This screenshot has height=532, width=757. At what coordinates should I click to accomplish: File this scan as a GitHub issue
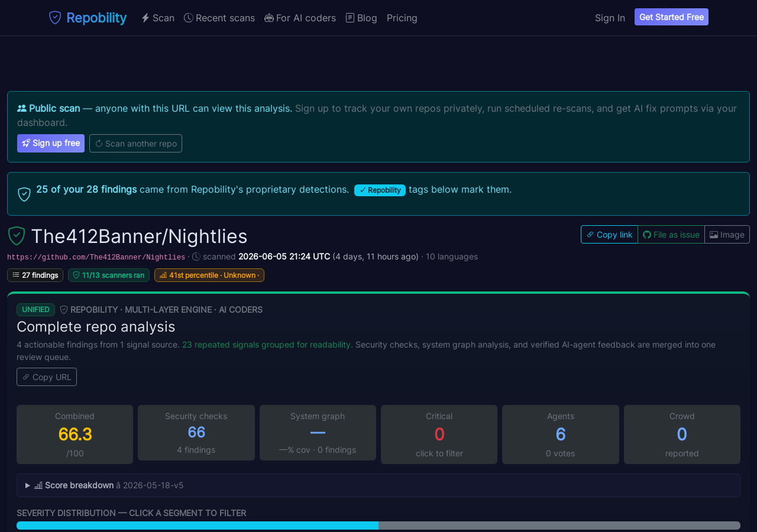(671, 235)
